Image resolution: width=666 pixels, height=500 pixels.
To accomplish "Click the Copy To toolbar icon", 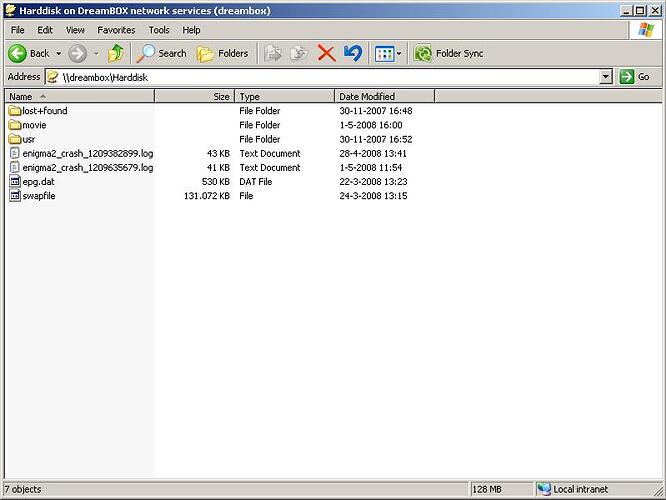I will [299, 54].
